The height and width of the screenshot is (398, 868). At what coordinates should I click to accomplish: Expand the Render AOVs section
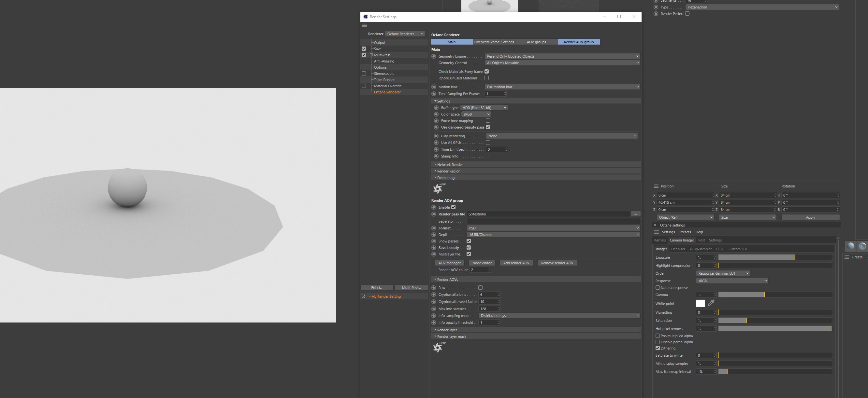pos(536,280)
